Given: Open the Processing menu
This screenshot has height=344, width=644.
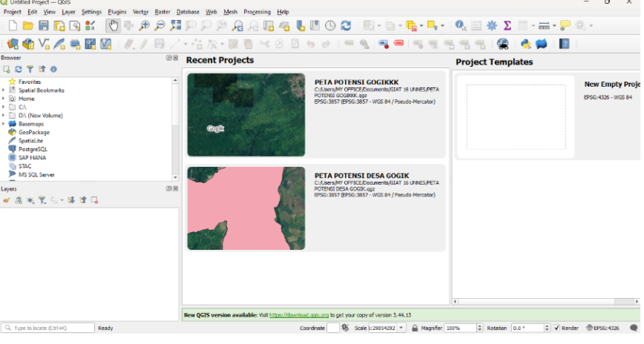Looking at the screenshot, I should point(257,12).
